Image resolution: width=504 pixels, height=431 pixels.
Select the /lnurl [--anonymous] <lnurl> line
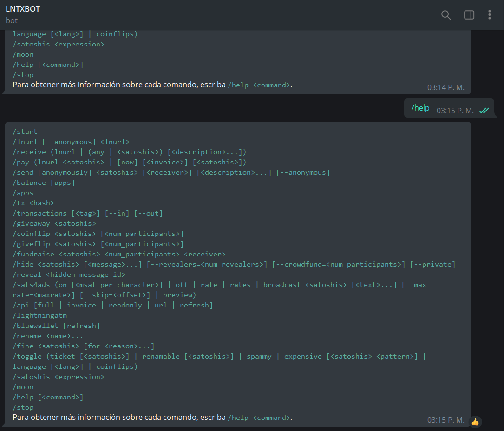[71, 142]
